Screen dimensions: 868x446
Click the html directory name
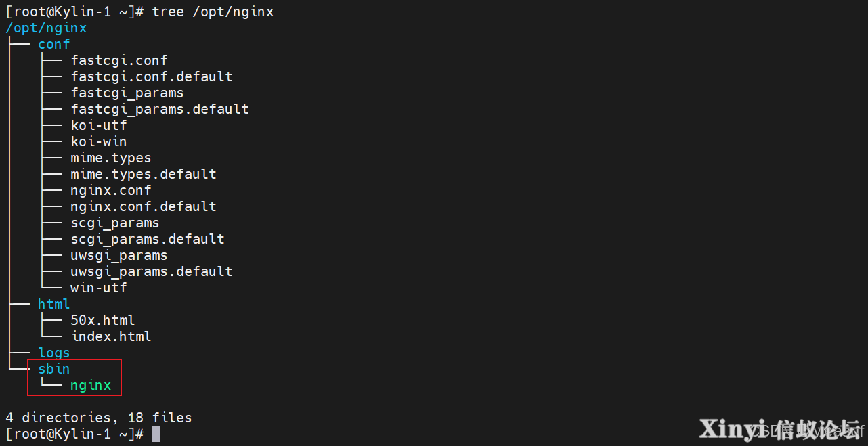(54, 304)
